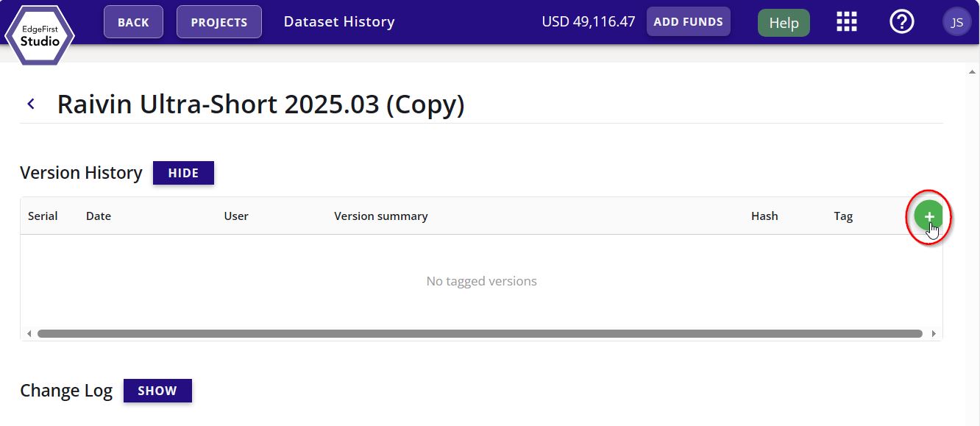Image resolution: width=980 pixels, height=426 pixels.
Task: Click the green Help button
Action: (x=783, y=22)
